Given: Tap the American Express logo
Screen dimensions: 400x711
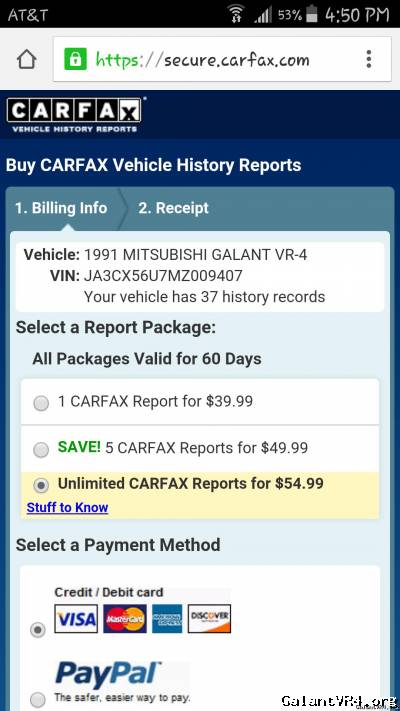Looking at the screenshot, I should pyautogui.click(x=167, y=618).
